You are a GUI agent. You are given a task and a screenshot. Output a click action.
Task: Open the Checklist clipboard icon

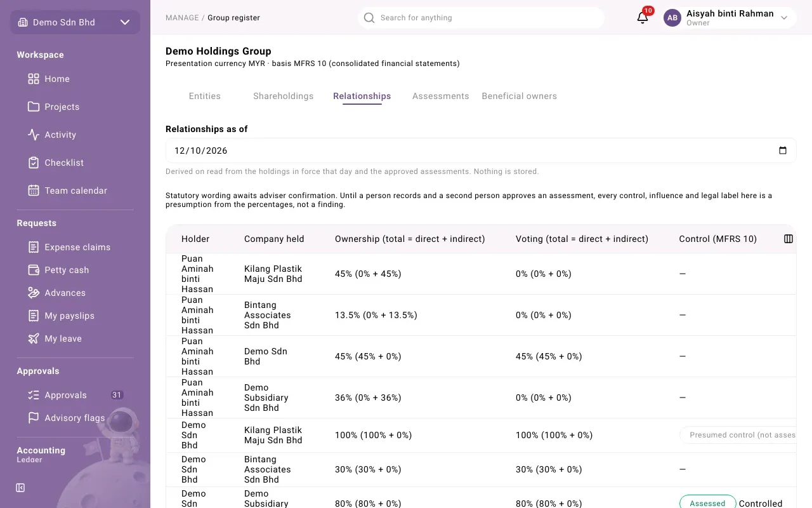click(x=34, y=163)
